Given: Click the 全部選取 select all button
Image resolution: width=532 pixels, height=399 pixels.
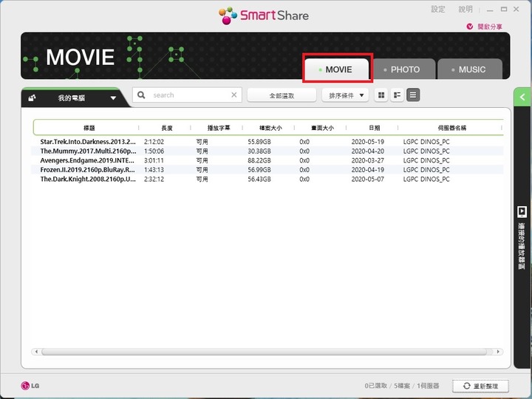Looking at the screenshot, I should tap(282, 95).
